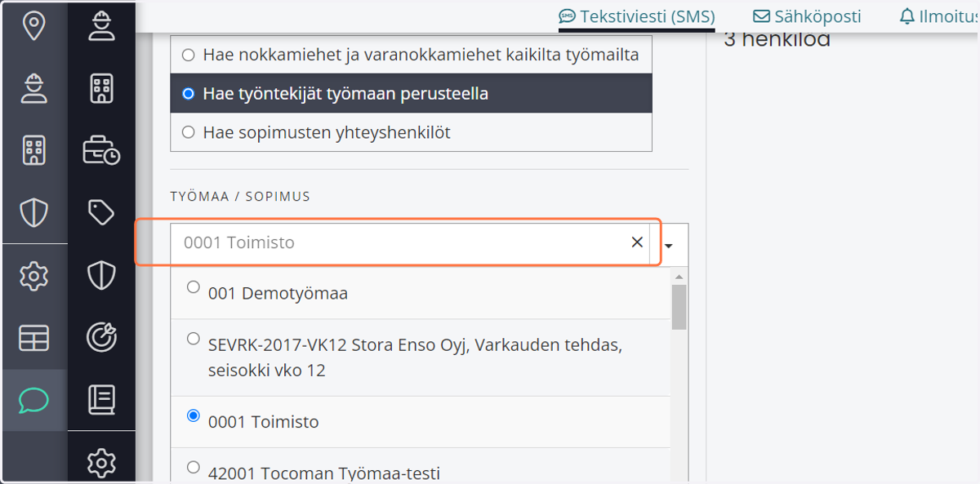Select the shield icon in the dark sidebar

(101, 275)
